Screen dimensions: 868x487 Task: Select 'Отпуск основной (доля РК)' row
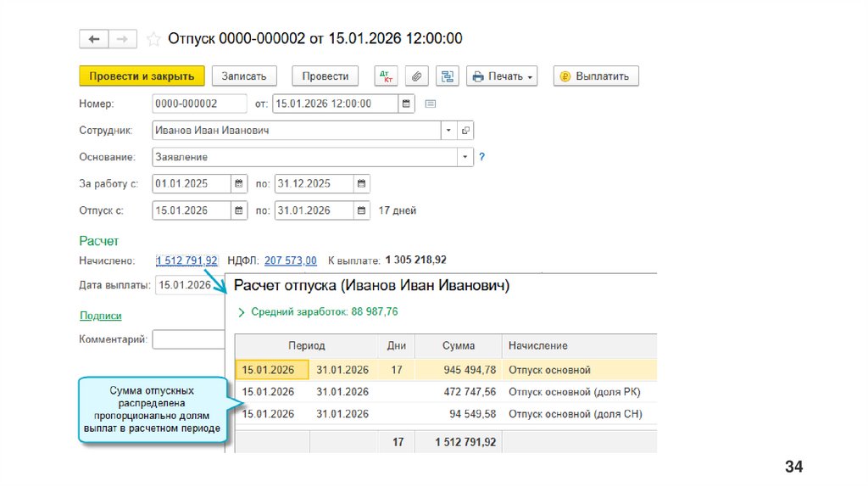point(446,392)
